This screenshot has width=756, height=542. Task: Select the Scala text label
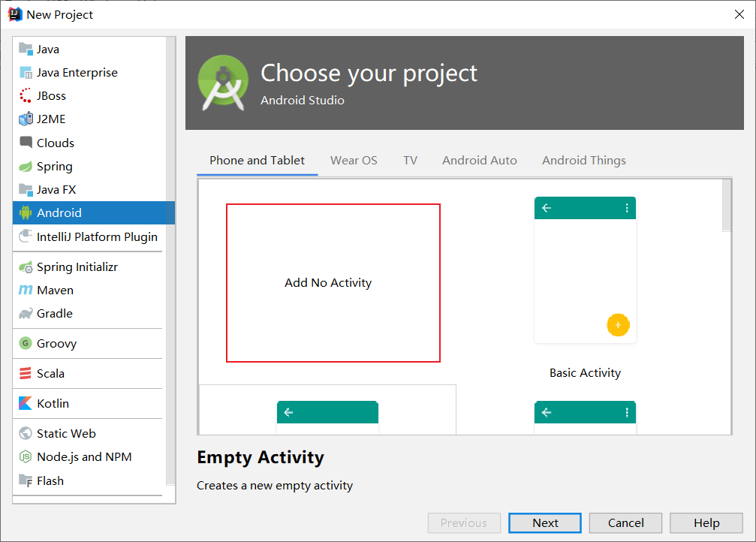pyautogui.click(x=50, y=374)
